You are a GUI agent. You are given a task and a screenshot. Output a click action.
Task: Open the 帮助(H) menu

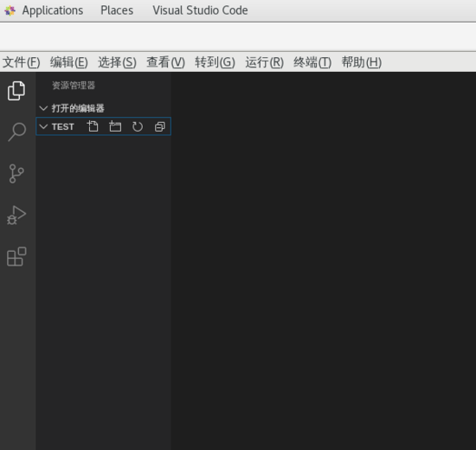coord(362,62)
